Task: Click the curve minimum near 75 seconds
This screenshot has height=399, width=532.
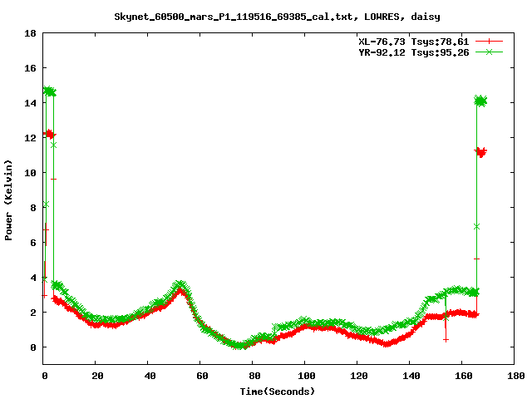Action: (x=239, y=346)
